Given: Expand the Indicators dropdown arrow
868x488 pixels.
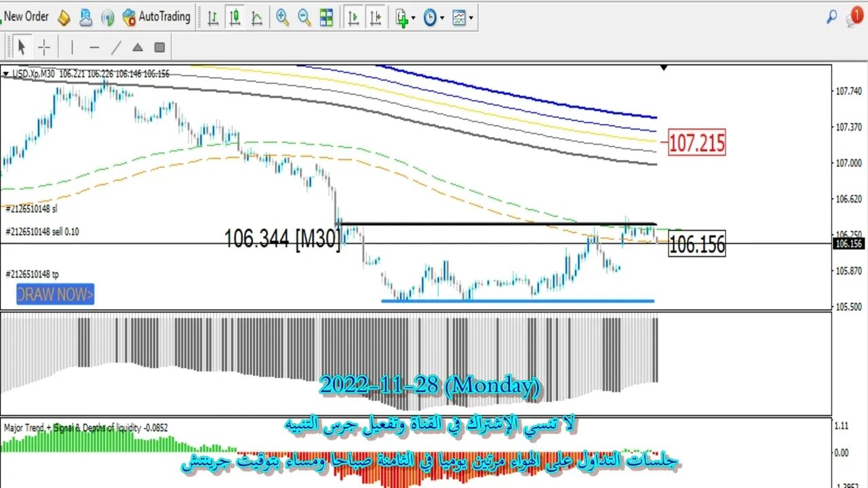Looking at the screenshot, I should click(x=413, y=18).
